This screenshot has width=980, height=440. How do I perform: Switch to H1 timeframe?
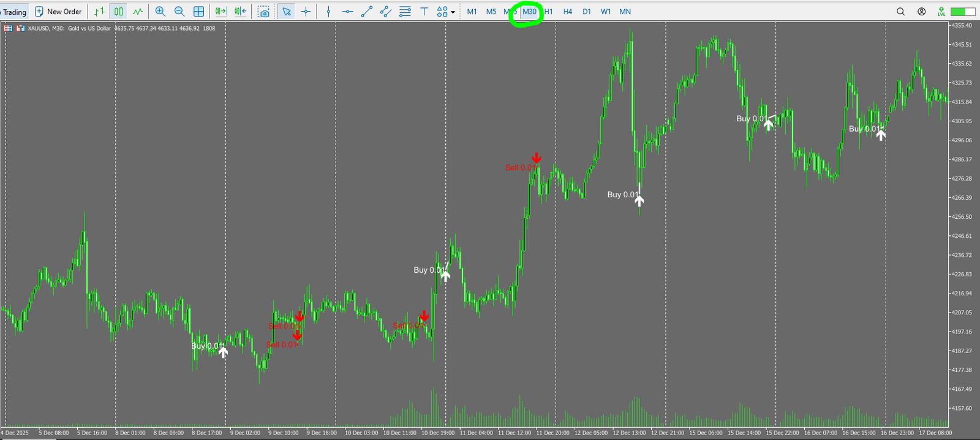(x=549, y=12)
